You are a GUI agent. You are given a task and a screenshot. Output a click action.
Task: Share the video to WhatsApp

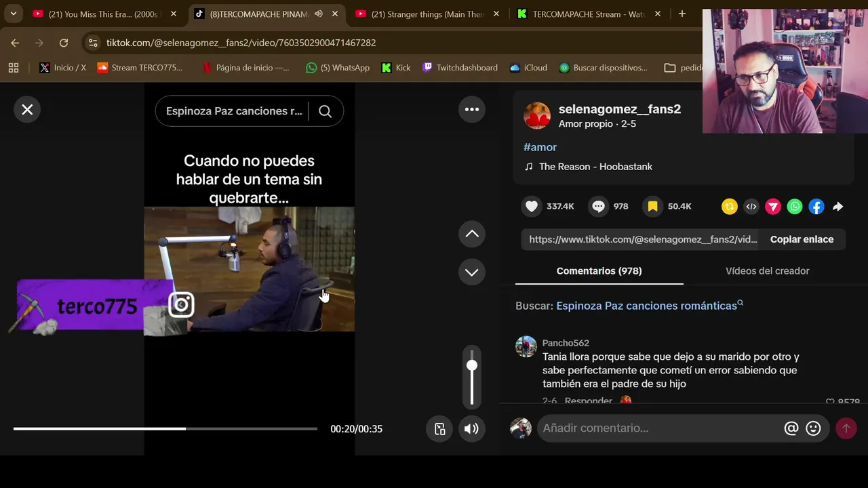pyautogui.click(x=795, y=207)
